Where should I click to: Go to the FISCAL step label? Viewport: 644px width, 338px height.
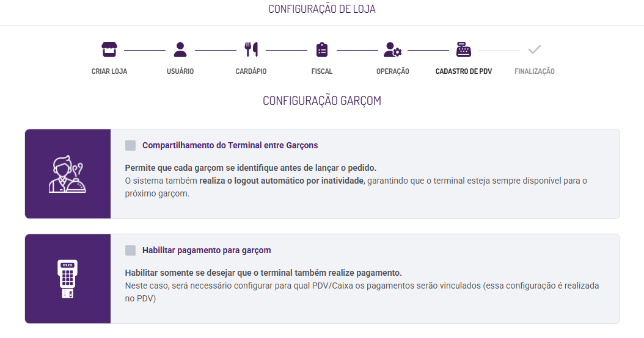click(322, 71)
